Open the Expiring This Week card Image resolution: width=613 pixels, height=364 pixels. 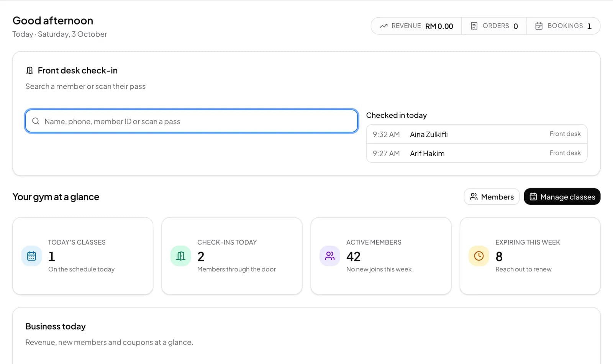click(x=530, y=256)
